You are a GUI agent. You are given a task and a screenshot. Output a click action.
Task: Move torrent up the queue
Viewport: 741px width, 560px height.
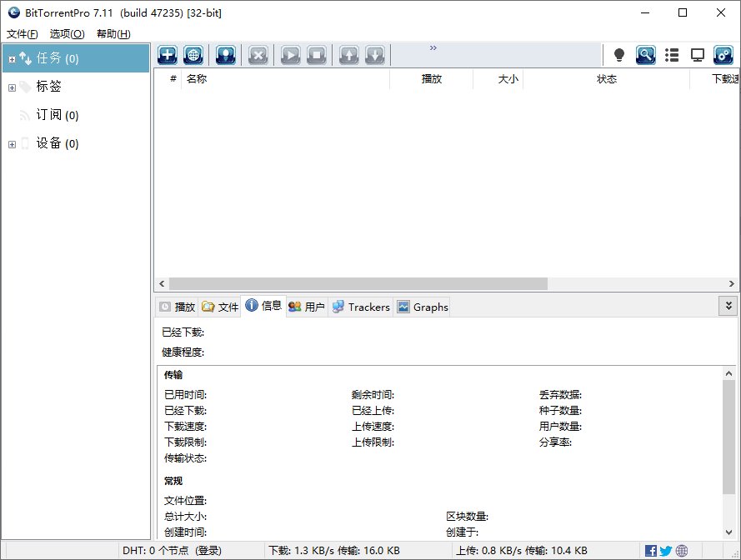click(x=348, y=55)
